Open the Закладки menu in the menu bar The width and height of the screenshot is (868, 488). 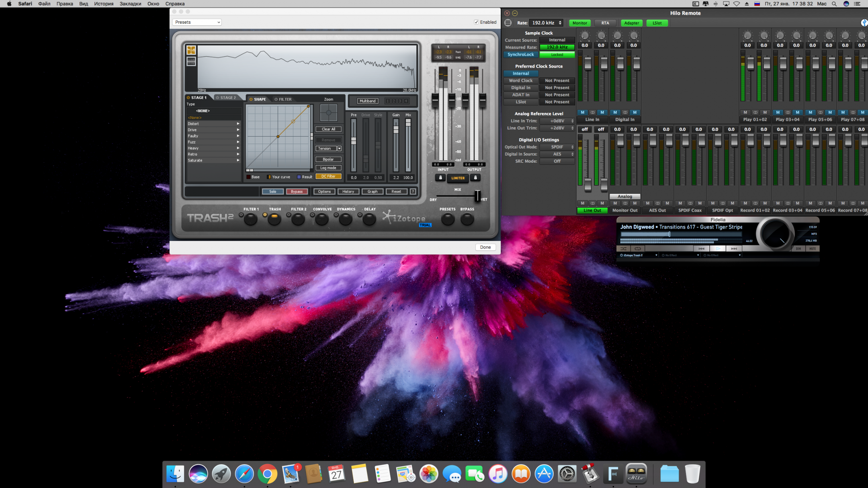(x=130, y=4)
